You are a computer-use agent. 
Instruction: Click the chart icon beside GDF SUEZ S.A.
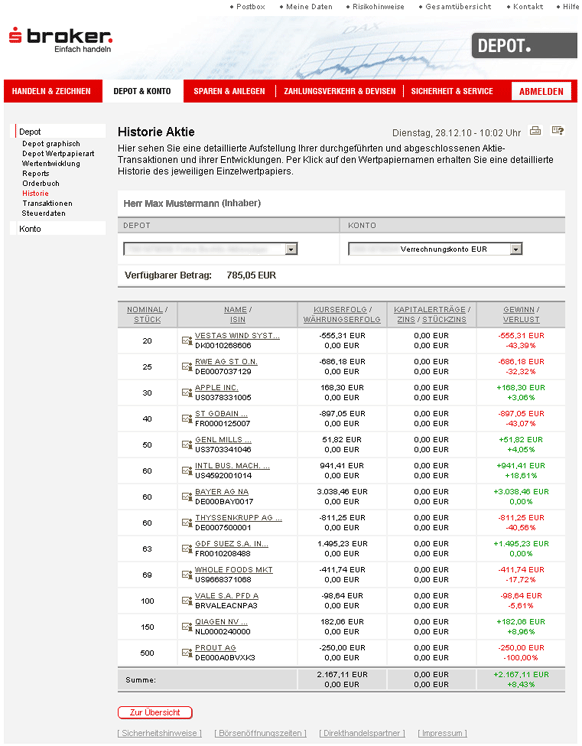tap(187, 549)
